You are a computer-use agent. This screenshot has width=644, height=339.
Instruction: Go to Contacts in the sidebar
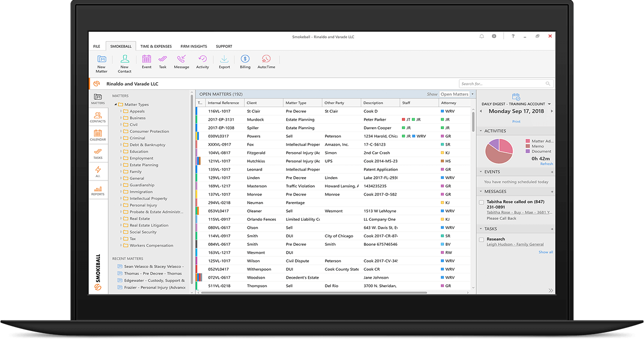point(98,117)
